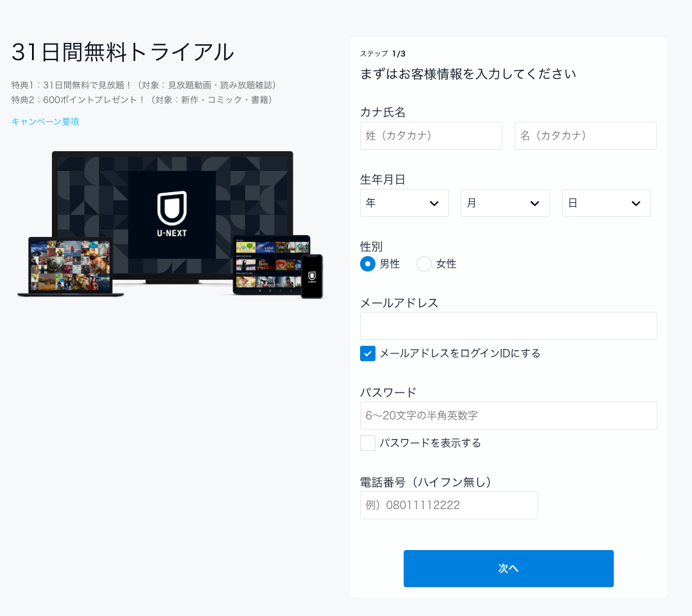This screenshot has width=692, height=616.
Task: Open the 日 birth day dropdown
Action: click(x=606, y=203)
